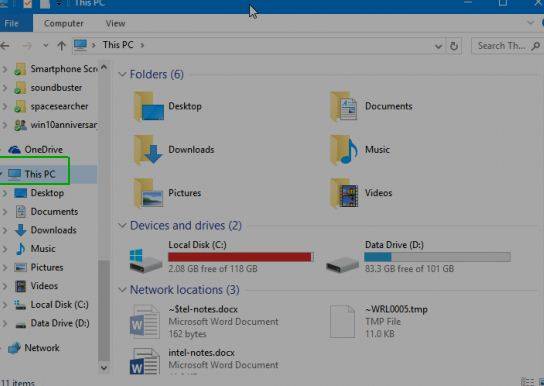
Task: Go back with the back arrow
Action: [x=5, y=45]
